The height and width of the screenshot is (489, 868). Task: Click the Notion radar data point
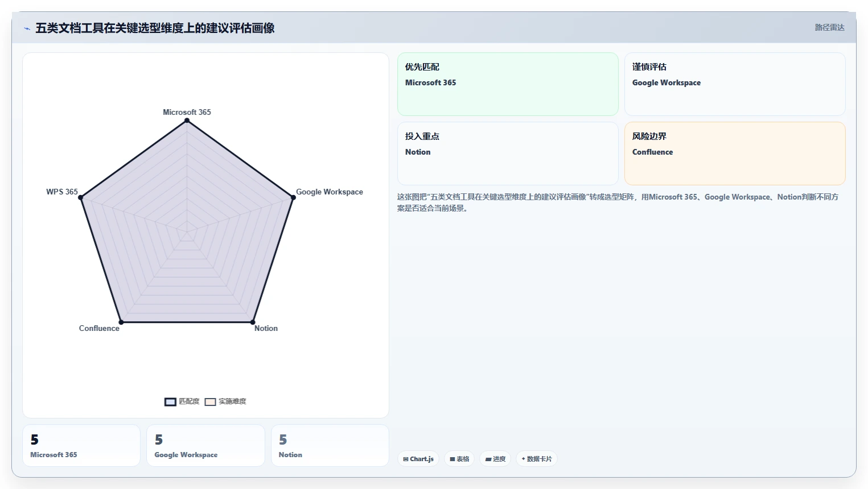[253, 322]
